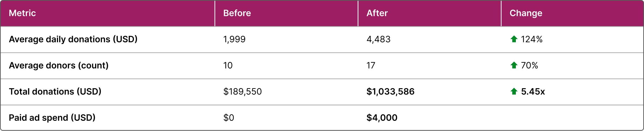The height and width of the screenshot is (131, 644).
Task: Click the 5.45x change value
Action: point(533,91)
